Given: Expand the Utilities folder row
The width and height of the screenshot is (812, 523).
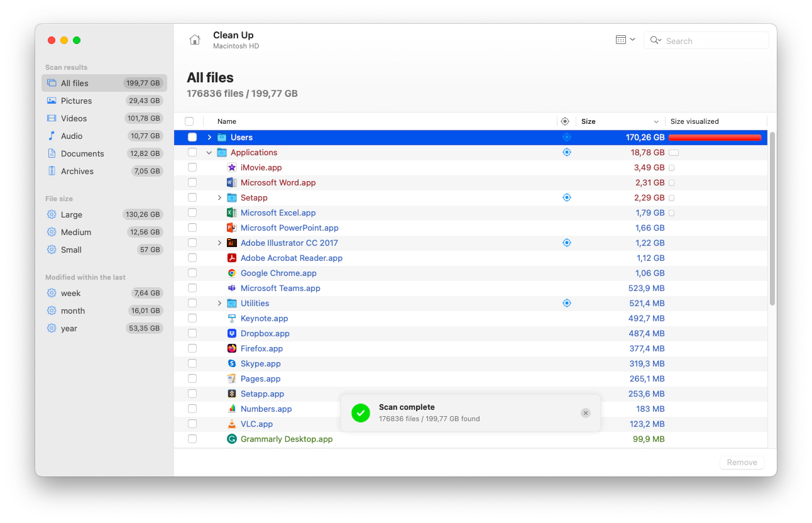Looking at the screenshot, I should [x=219, y=303].
